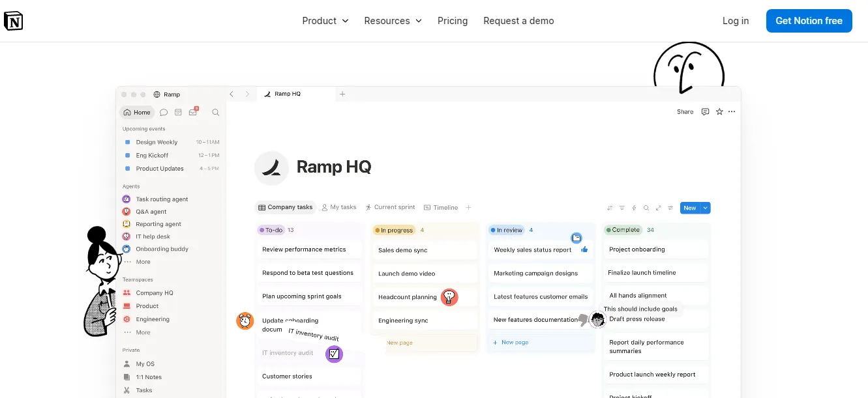Screen dimensions: 868x398
Task: Switch to the My tasks view tab
Action: click(338, 207)
